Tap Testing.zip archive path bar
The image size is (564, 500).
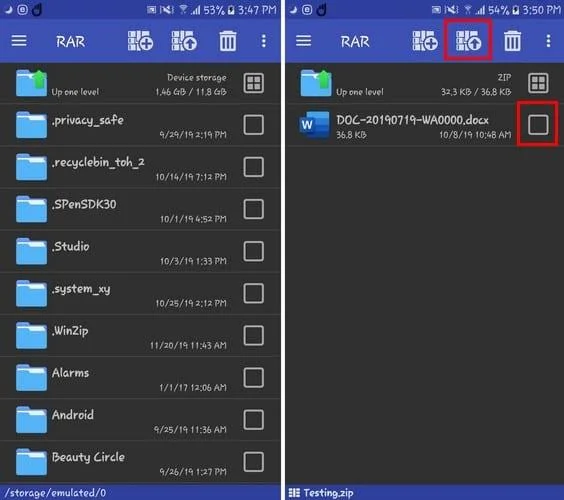tap(425, 492)
